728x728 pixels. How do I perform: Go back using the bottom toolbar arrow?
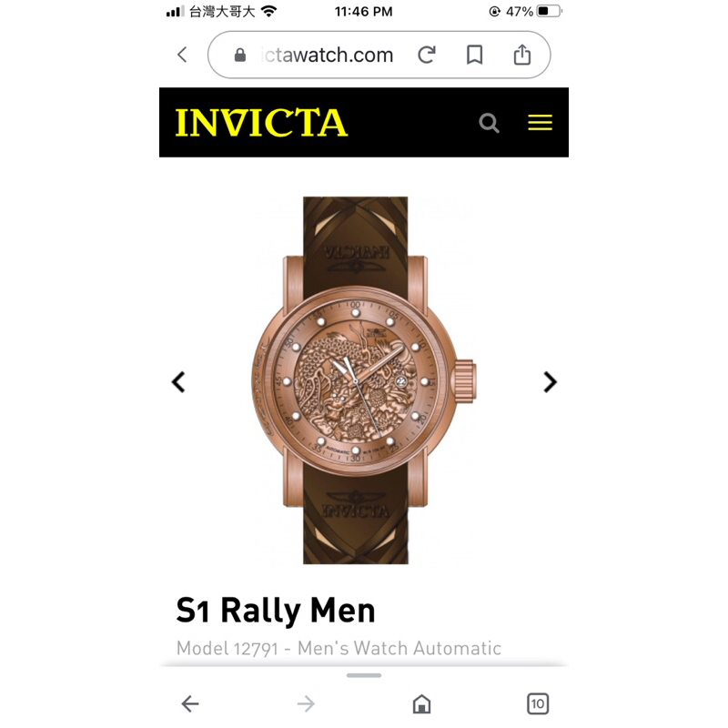(x=190, y=703)
